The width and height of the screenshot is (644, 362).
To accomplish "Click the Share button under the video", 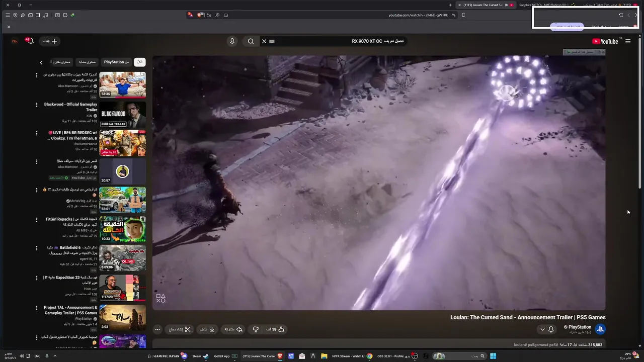I will (233, 329).
